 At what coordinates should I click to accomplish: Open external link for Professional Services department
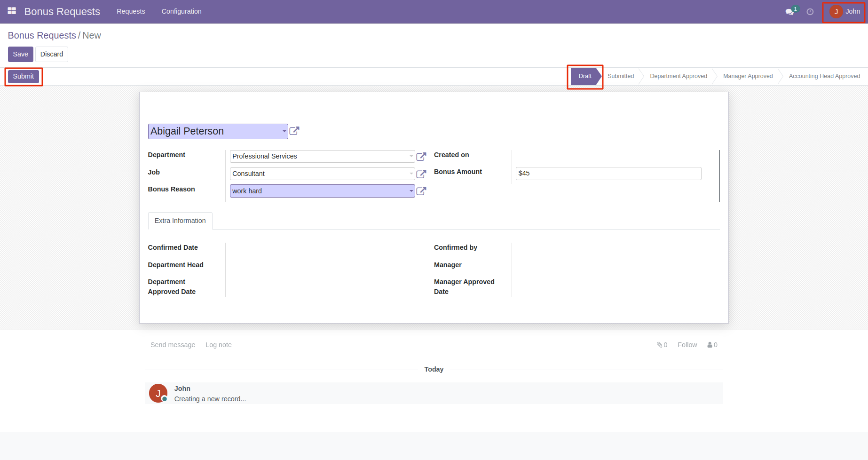point(421,156)
